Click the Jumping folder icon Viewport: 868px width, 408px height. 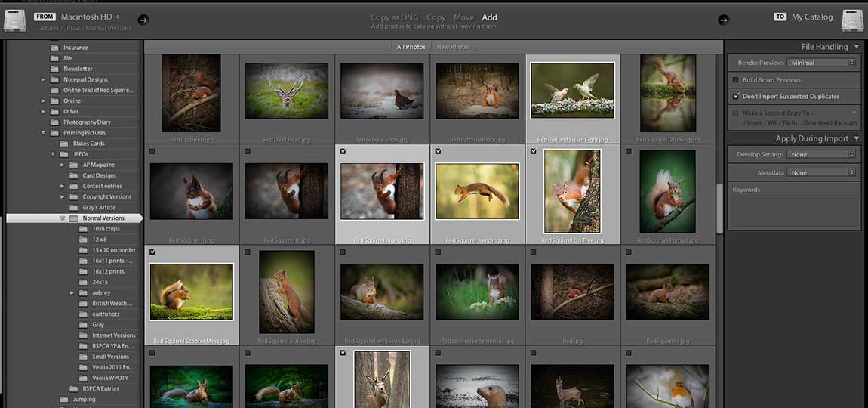(x=63, y=399)
